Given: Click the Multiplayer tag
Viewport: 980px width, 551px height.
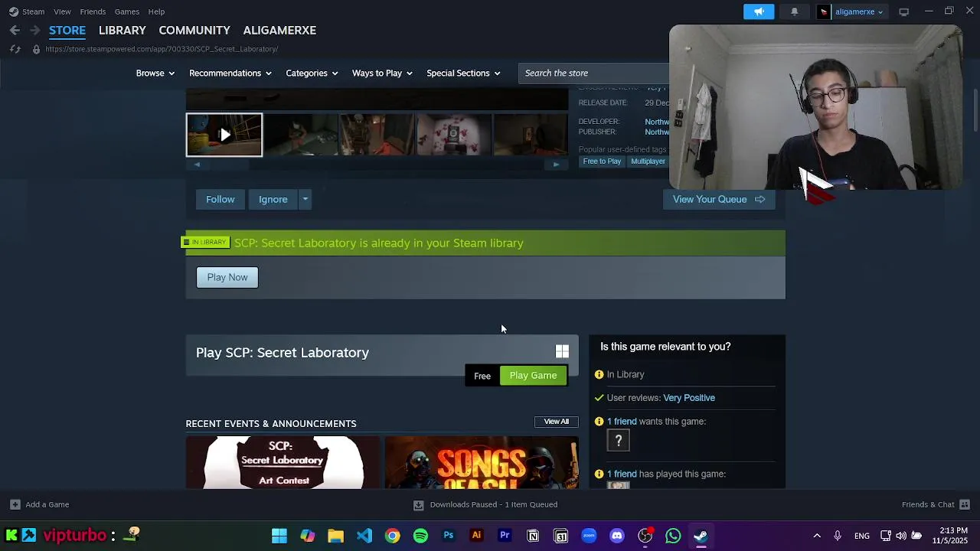Looking at the screenshot, I should point(648,161).
